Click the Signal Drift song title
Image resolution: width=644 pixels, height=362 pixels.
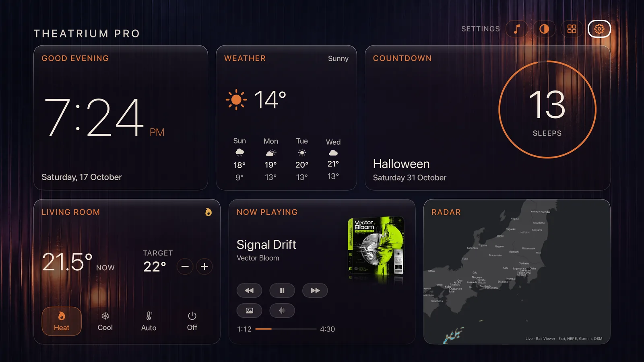266,245
